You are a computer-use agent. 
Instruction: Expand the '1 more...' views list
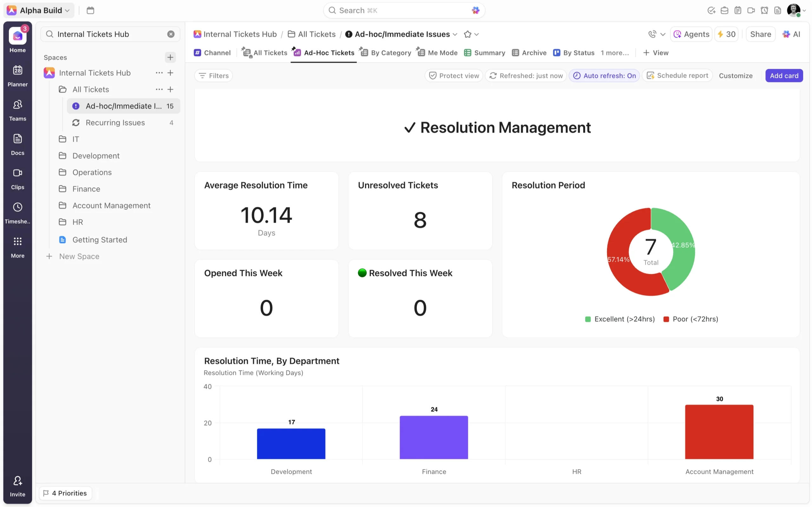coord(614,53)
